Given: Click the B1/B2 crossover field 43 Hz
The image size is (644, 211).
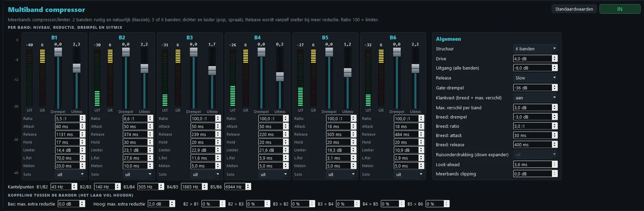Looking at the screenshot, I should click(63, 187).
